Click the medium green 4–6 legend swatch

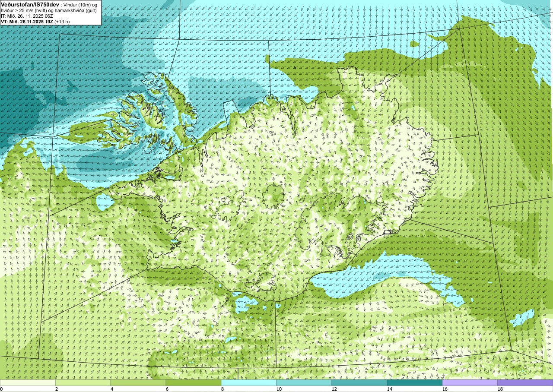pos(138,383)
